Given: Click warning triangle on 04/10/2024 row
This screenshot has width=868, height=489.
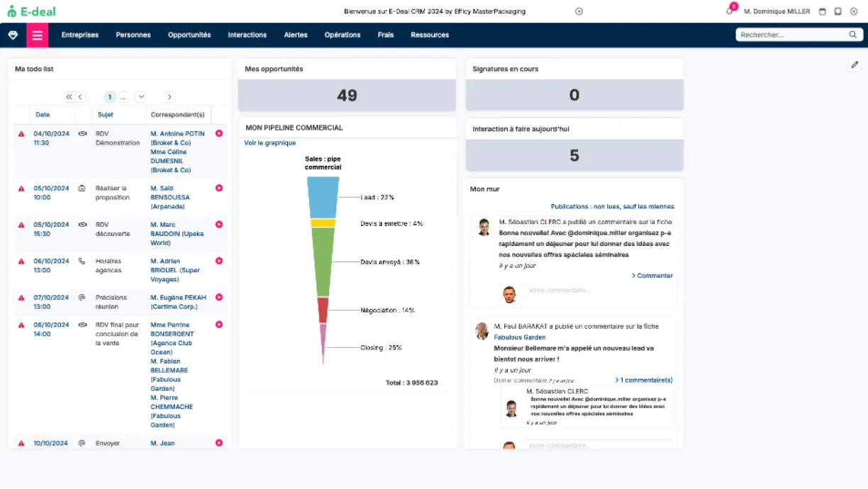Looking at the screenshot, I should point(21,134).
